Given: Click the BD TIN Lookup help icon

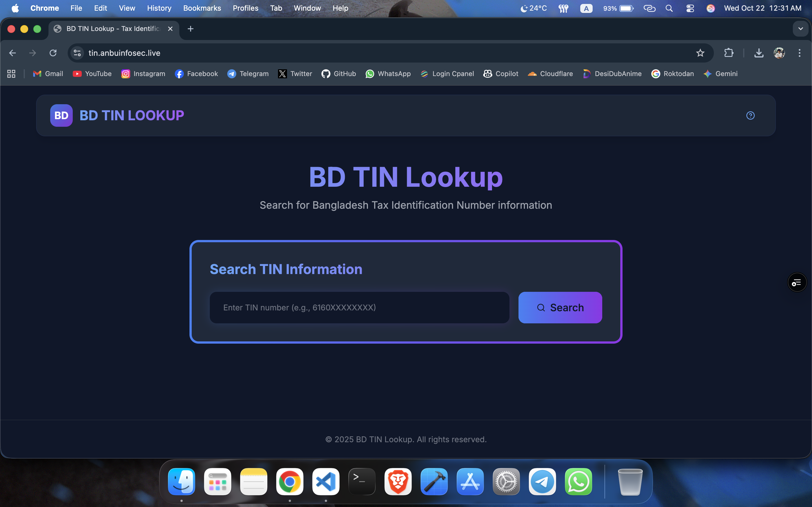Looking at the screenshot, I should [751, 115].
